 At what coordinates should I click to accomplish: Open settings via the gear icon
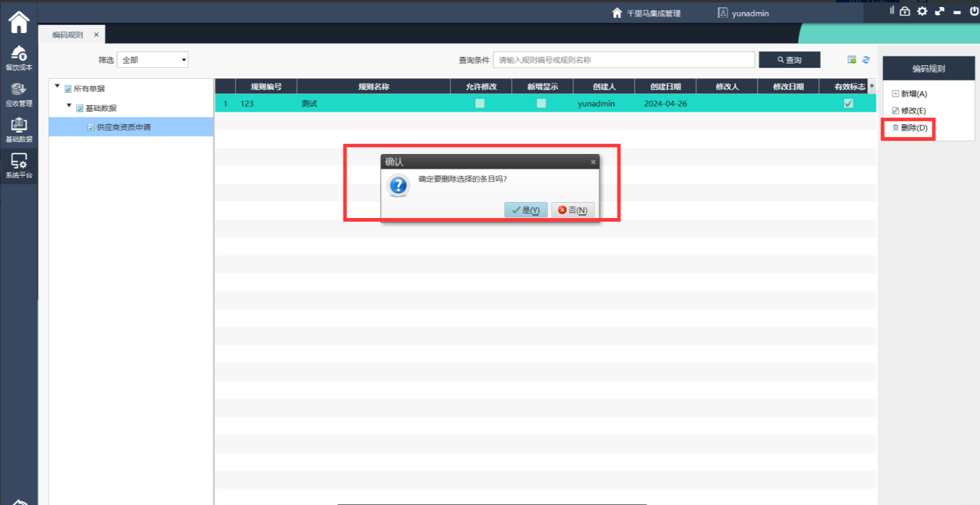[922, 11]
